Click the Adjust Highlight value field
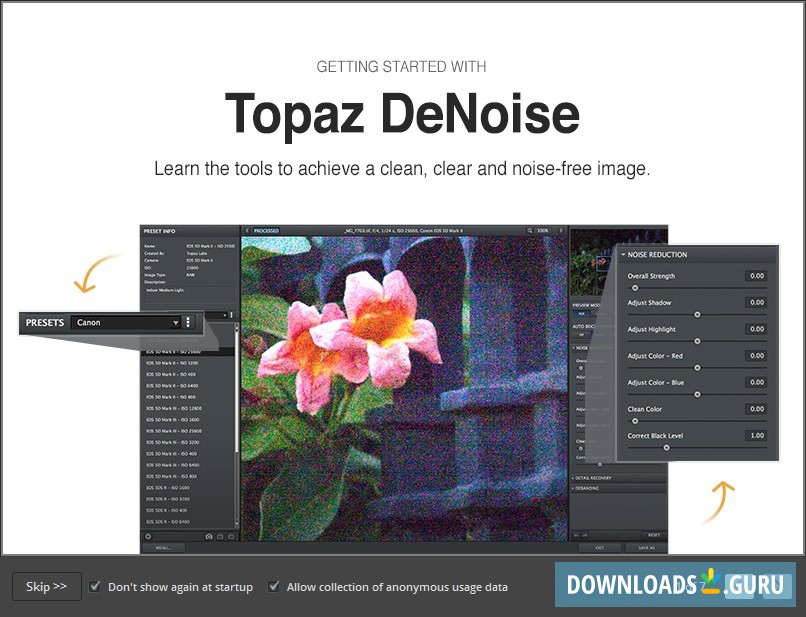 [756, 329]
